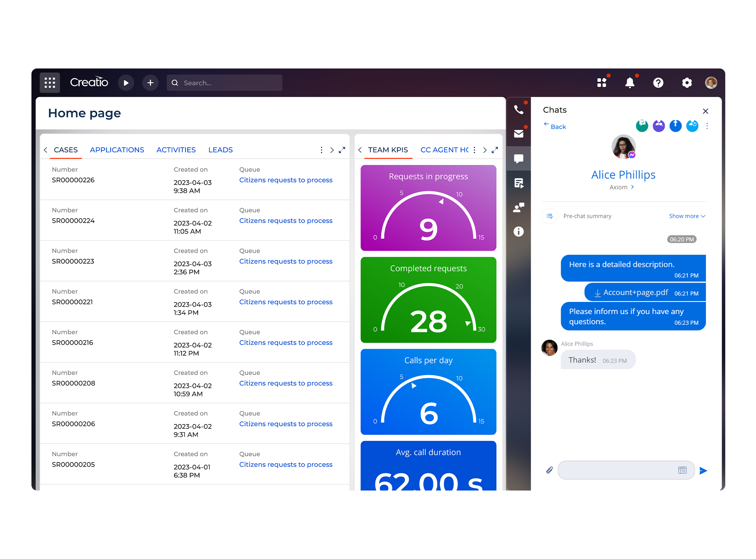Image resolution: width=756 pixels, height=559 pixels.
Task: Click the chat message input field
Action: (x=622, y=470)
